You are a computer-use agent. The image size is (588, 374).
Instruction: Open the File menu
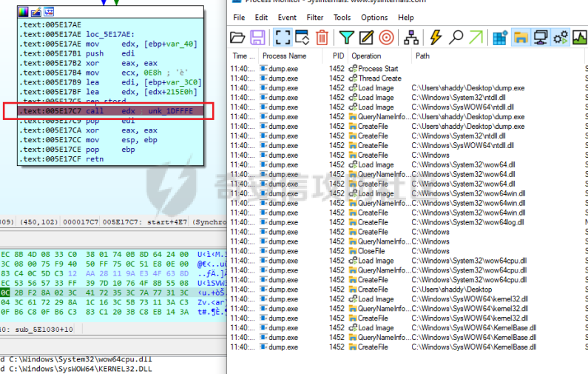coord(239,18)
